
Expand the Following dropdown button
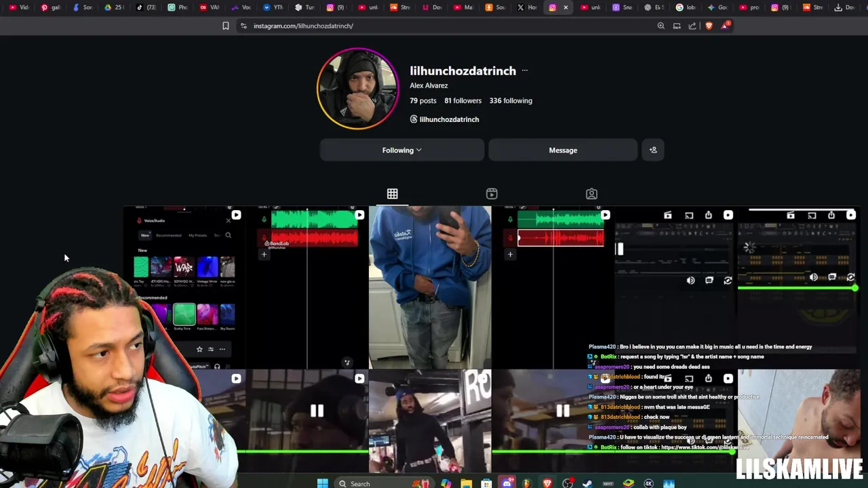402,150
